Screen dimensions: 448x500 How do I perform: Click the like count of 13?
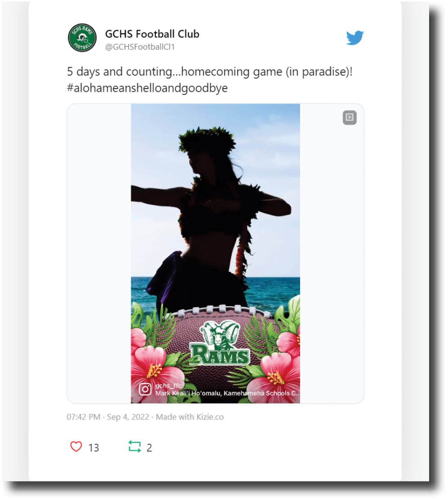[x=94, y=448]
